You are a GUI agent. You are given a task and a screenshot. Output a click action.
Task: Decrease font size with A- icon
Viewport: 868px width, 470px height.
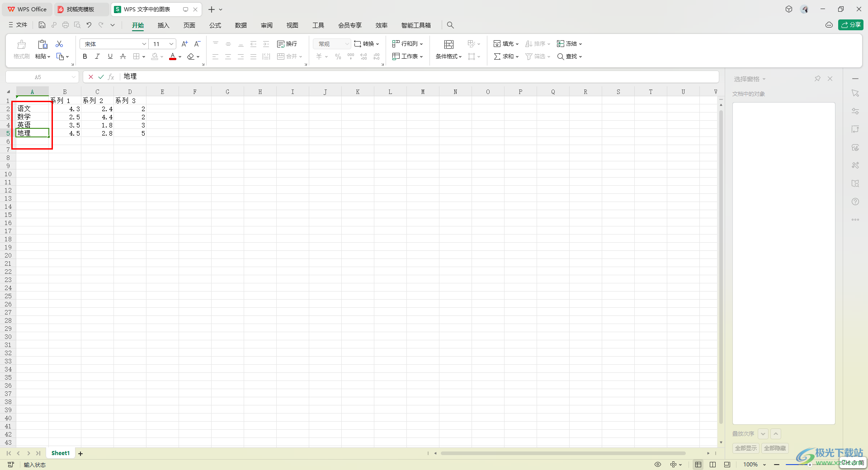click(197, 44)
